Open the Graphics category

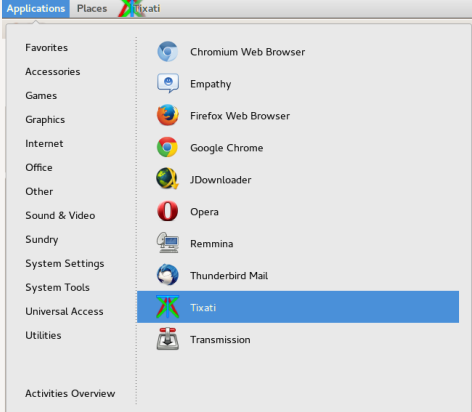click(x=45, y=120)
